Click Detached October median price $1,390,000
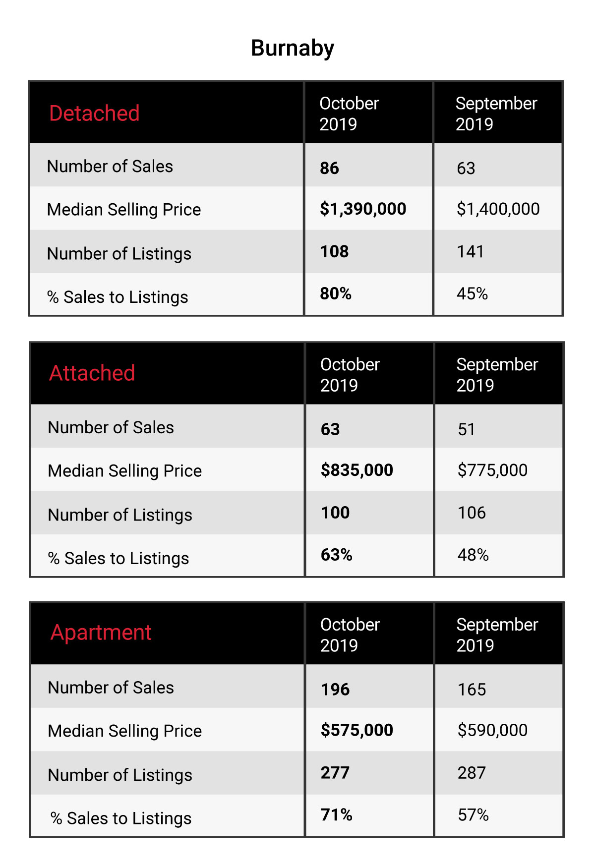This screenshot has height=868, width=595. click(363, 209)
